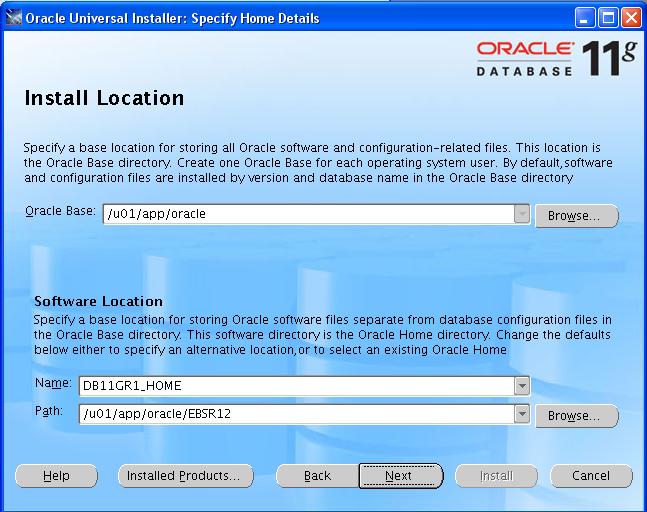
Task: Browse for the Oracle Home path
Action: click(x=576, y=415)
